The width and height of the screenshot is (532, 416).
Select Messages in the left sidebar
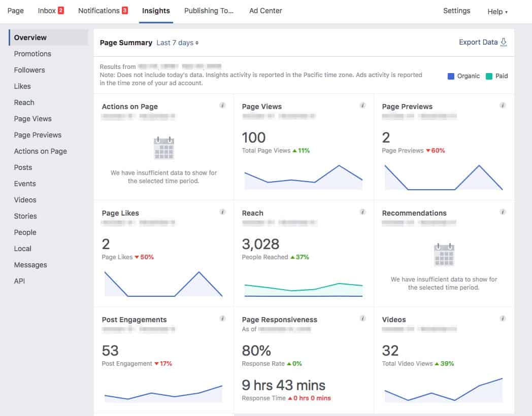pyautogui.click(x=30, y=264)
